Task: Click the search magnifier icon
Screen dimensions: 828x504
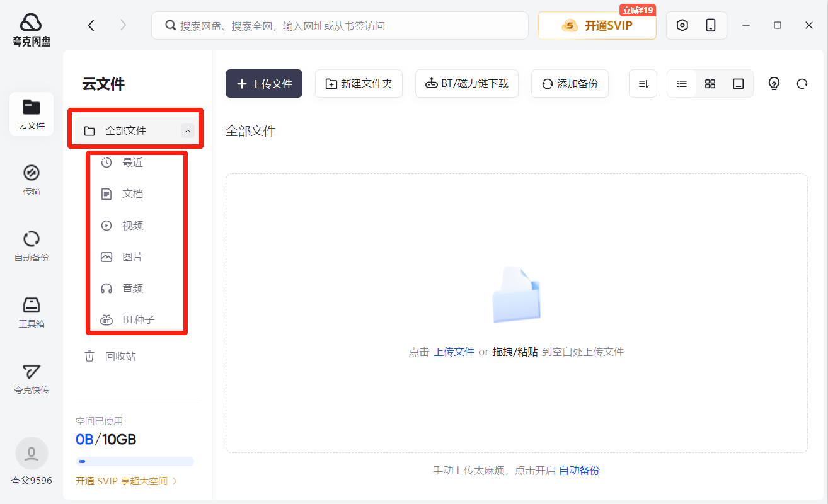Action: [170, 26]
